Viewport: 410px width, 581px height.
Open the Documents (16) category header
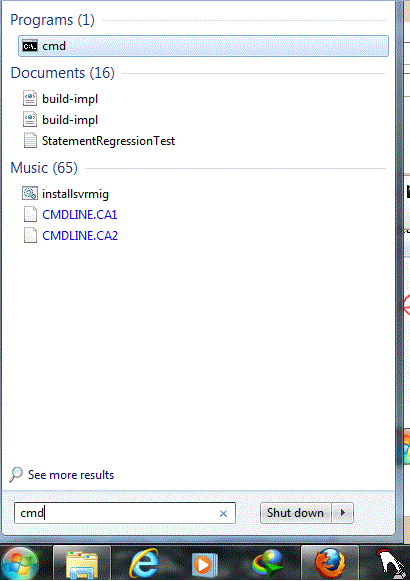point(62,73)
